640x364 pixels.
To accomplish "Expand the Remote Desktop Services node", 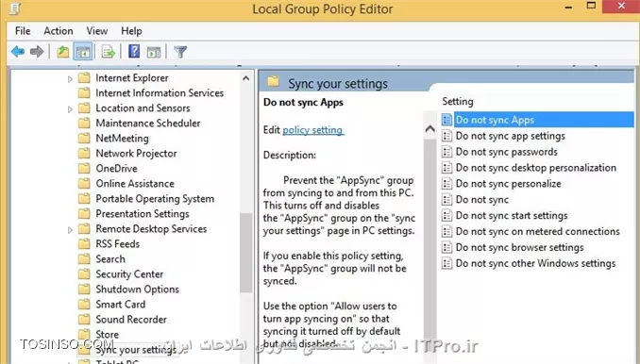I will 70,230.
